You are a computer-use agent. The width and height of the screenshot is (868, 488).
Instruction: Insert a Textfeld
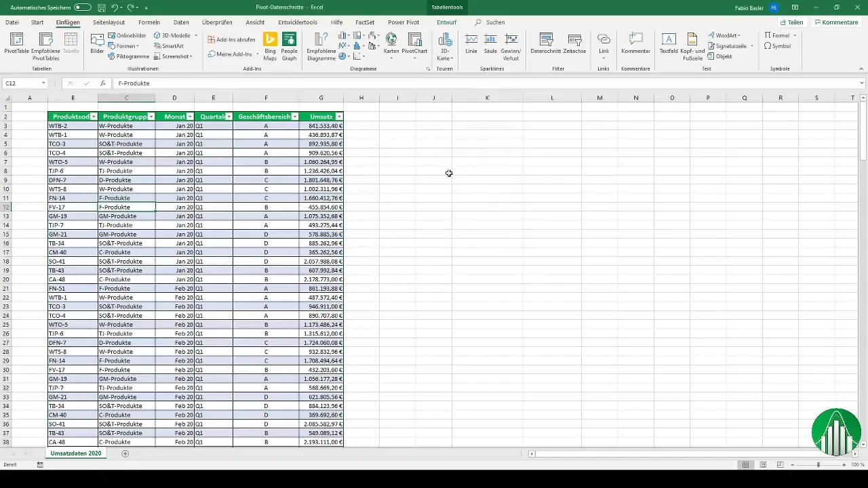pyautogui.click(x=669, y=44)
